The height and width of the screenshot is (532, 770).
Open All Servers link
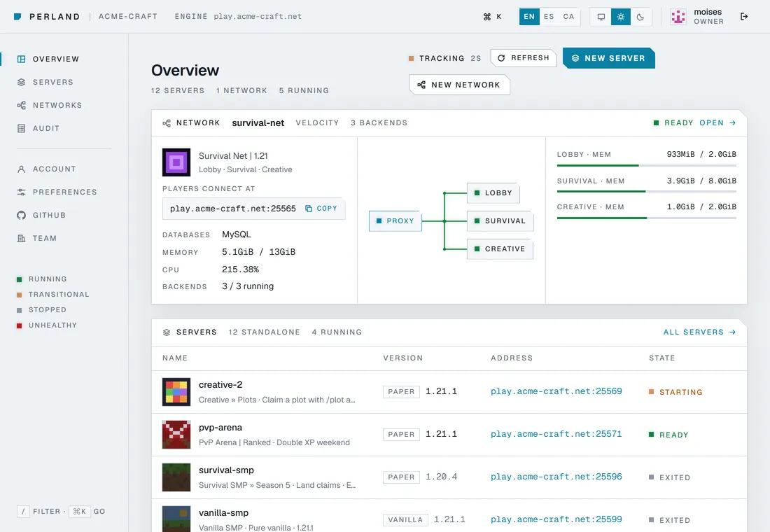[x=699, y=332]
